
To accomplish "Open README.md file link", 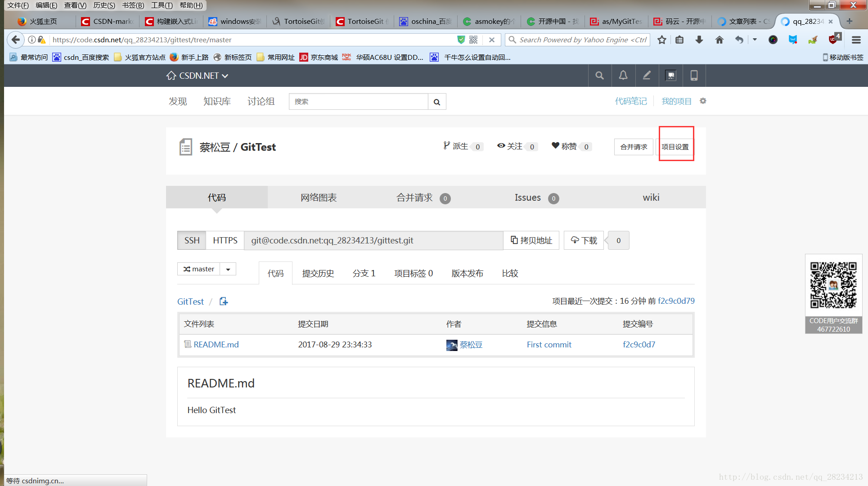I will [x=216, y=344].
